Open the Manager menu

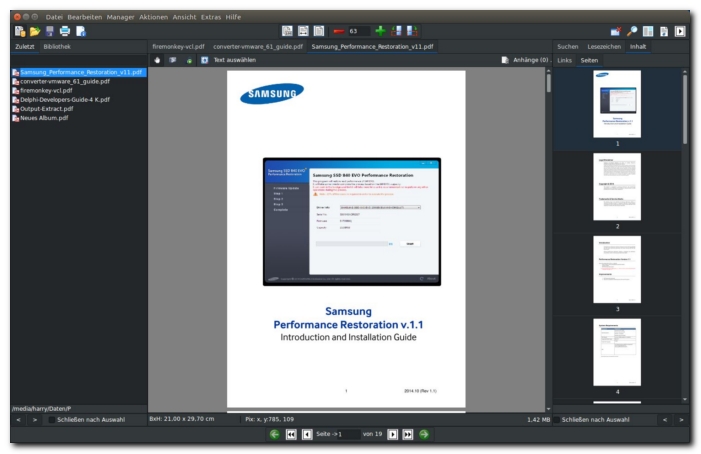[x=120, y=17]
